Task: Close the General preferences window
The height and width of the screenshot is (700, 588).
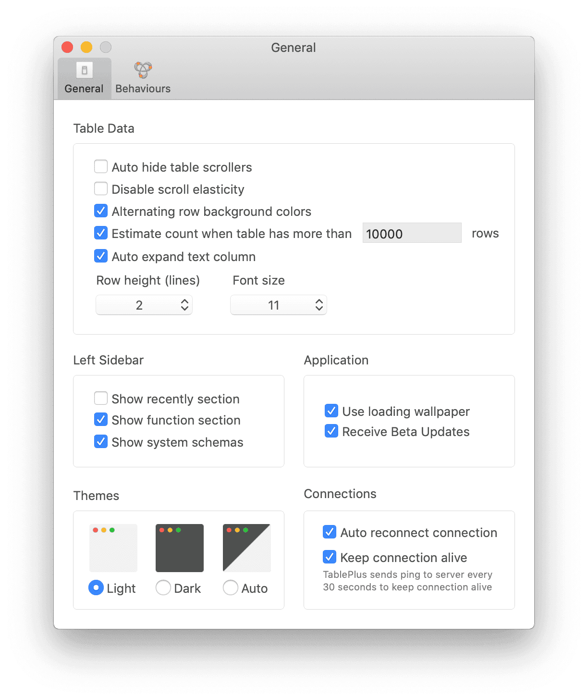Action: click(67, 47)
